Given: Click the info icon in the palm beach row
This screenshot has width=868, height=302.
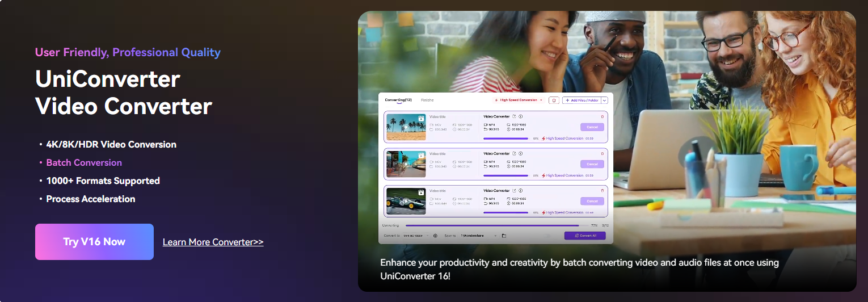Looking at the screenshot, I should [521, 116].
